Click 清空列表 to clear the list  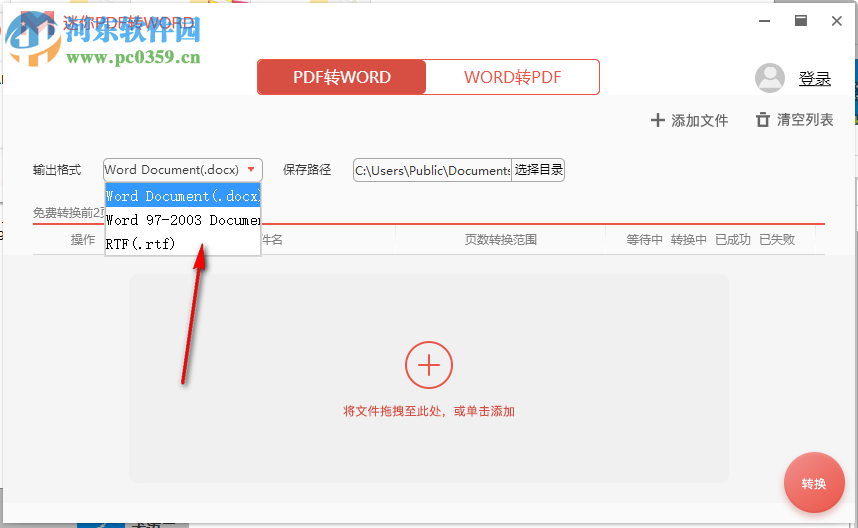795,120
